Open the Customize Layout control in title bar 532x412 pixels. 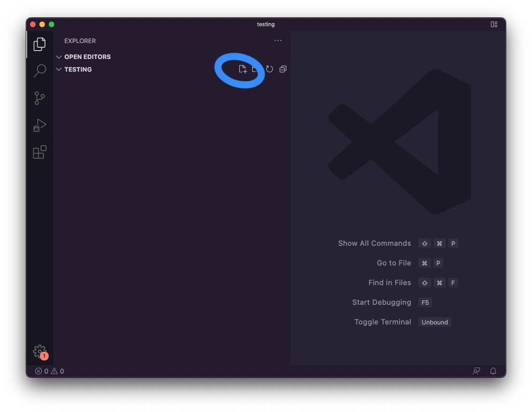494,24
